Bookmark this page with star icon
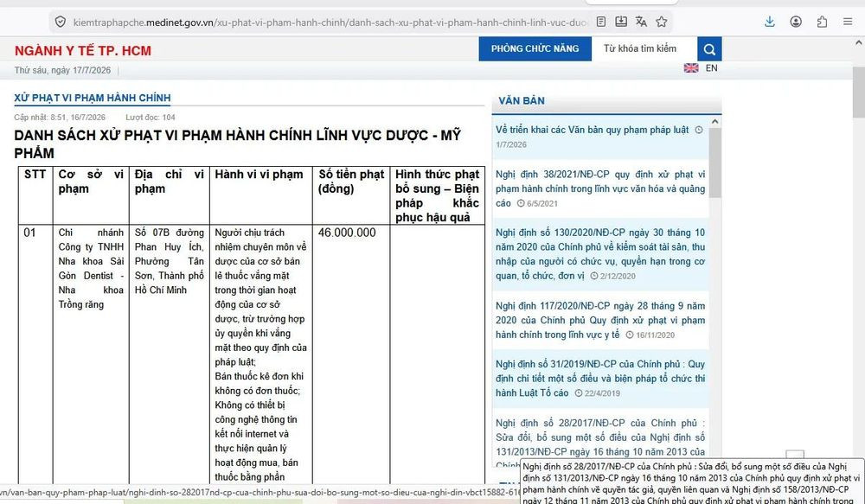This screenshot has width=865, height=504. point(662,22)
